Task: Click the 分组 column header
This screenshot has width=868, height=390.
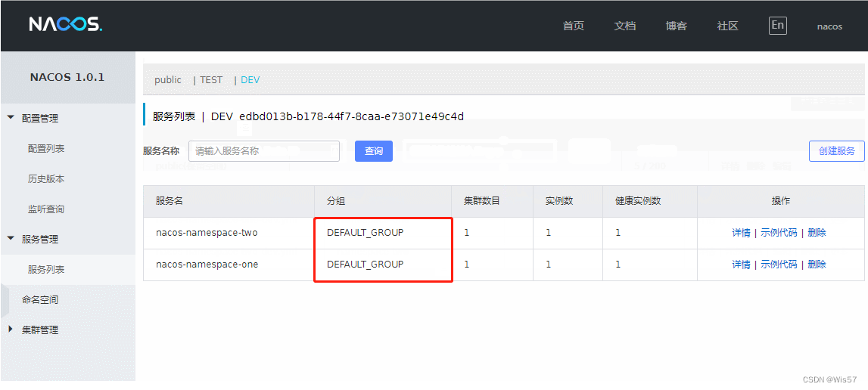Action: coord(336,201)
